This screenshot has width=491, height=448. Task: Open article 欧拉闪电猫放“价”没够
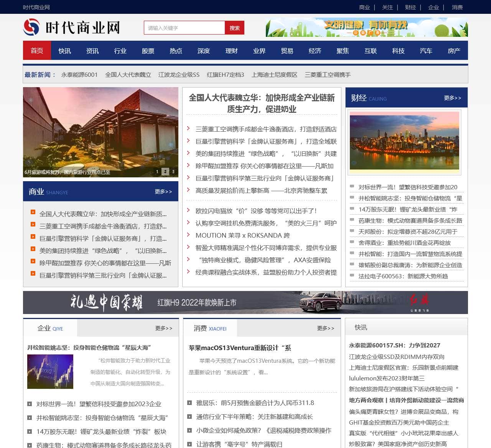[x=256, y=211]
